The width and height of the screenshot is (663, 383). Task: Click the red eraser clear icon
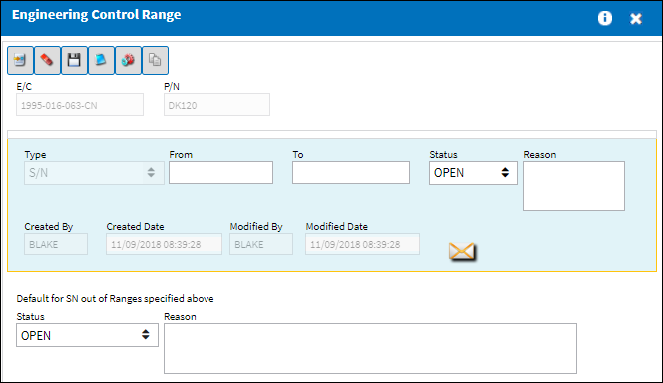(x=47, y=60)
